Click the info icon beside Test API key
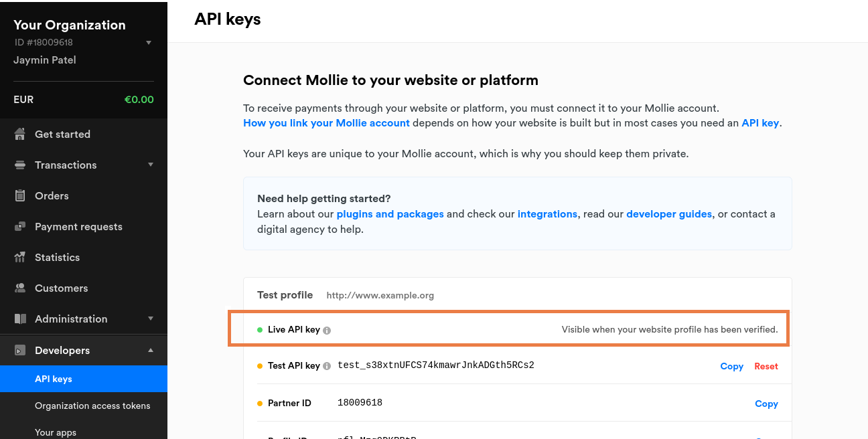 pyautogui.click(x=326, y=365)
